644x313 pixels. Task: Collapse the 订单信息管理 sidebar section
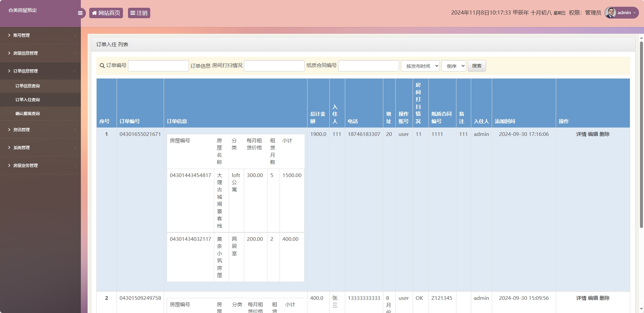click(40, 71)
